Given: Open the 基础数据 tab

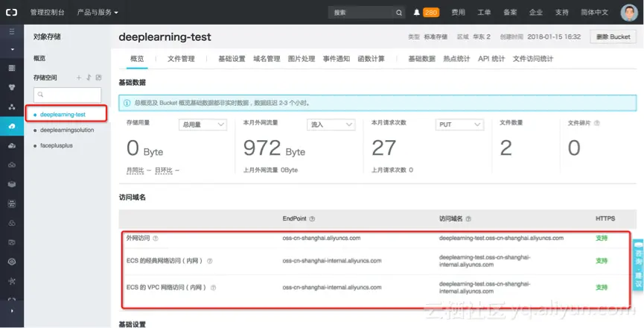Looking at the screenshot, I should point(422,59).
